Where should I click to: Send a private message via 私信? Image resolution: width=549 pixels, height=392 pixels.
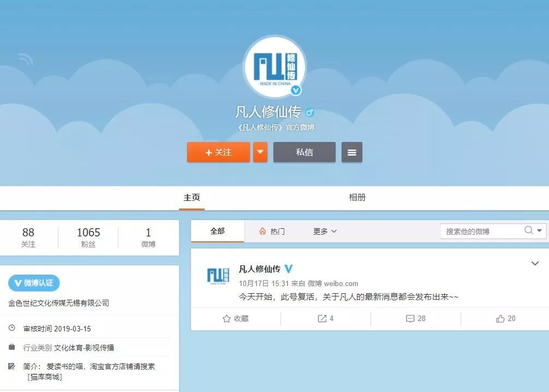[x=305, y=152]
